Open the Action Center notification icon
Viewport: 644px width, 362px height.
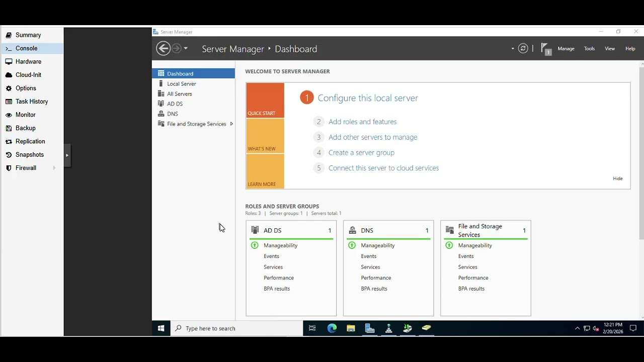click(633, 328)
